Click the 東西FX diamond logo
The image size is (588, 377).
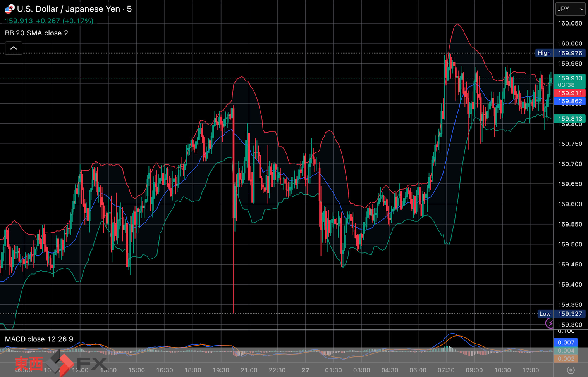[x=60, y=363]
